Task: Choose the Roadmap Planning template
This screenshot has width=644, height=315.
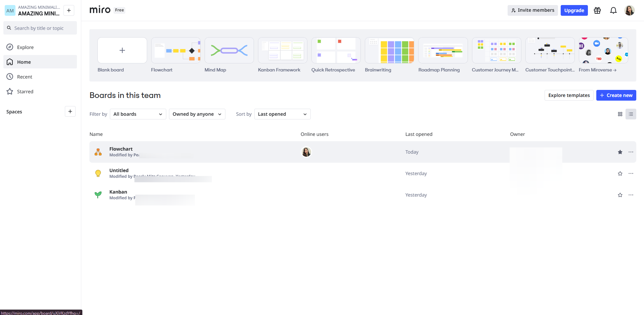Action: (x=443, y=50)
